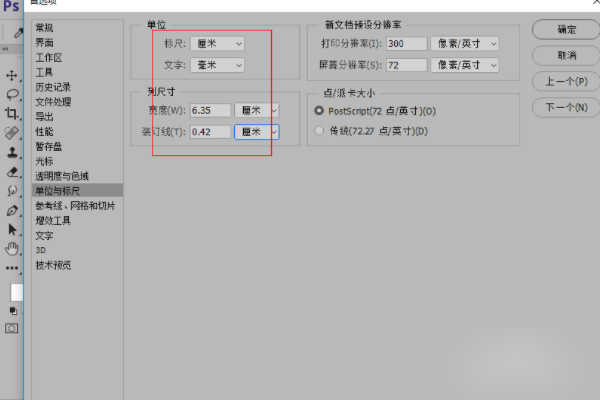Select the Eraser tool

[x=12, y=172]
